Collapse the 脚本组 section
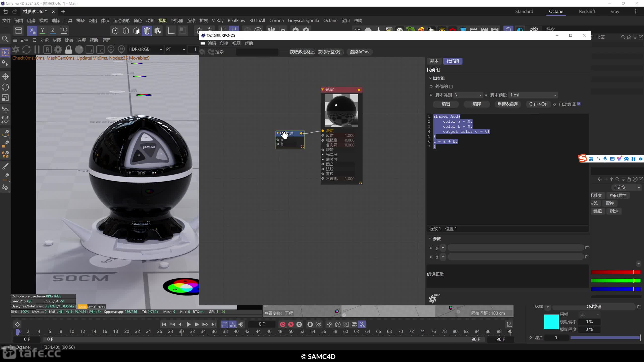This screenshot has height=362, width=644. (430, 78)
